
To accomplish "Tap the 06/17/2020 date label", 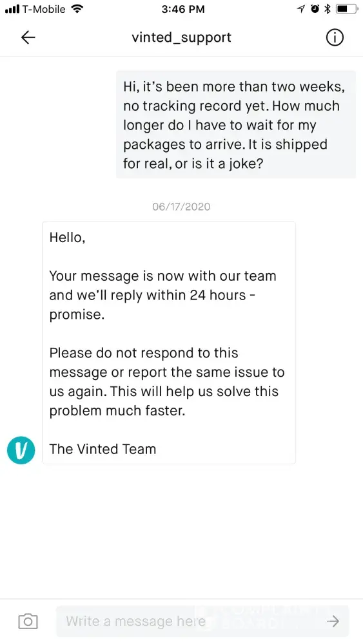I will 181,206.
